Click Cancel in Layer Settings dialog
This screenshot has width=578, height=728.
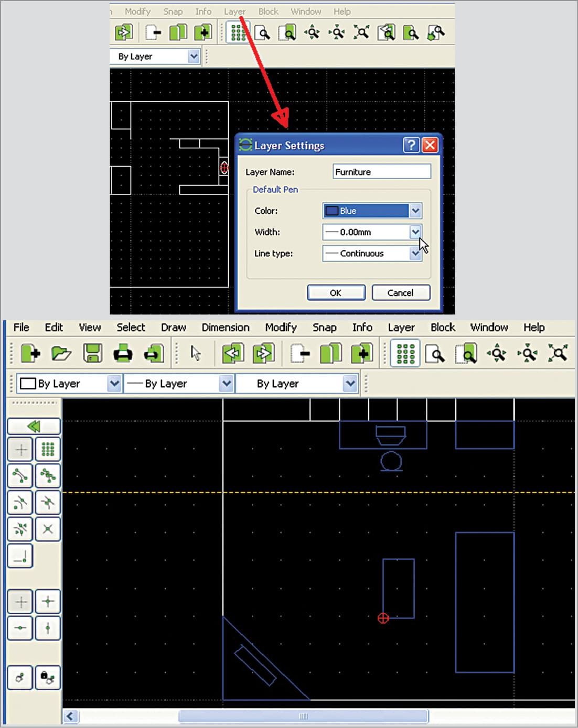coord(401,293)
